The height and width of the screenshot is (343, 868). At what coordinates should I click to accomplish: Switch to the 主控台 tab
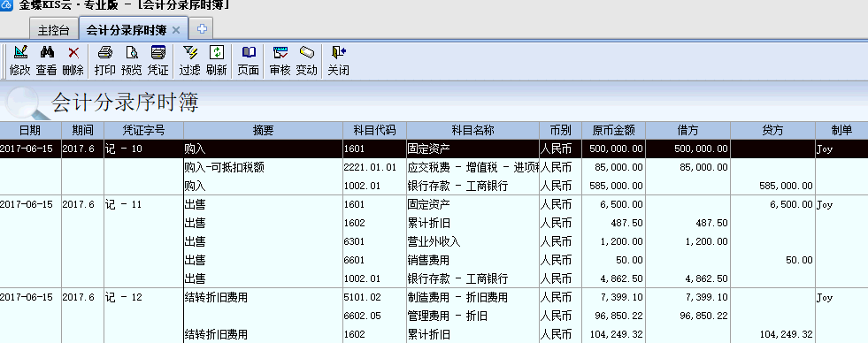coord(54,30)
